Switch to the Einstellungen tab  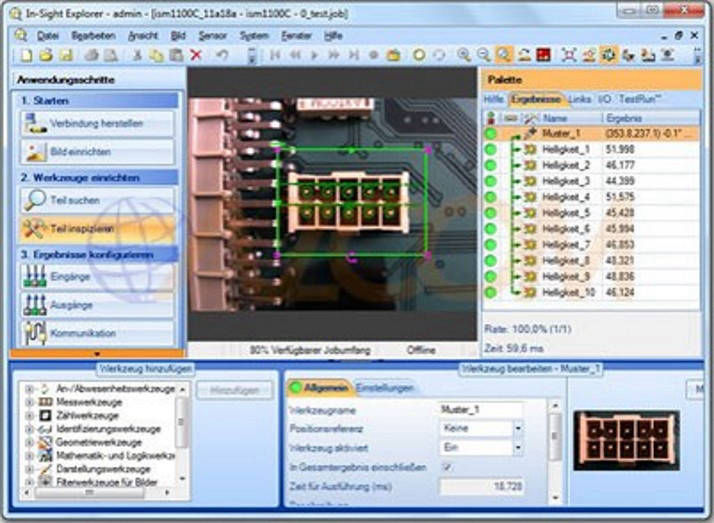(385, 387)
